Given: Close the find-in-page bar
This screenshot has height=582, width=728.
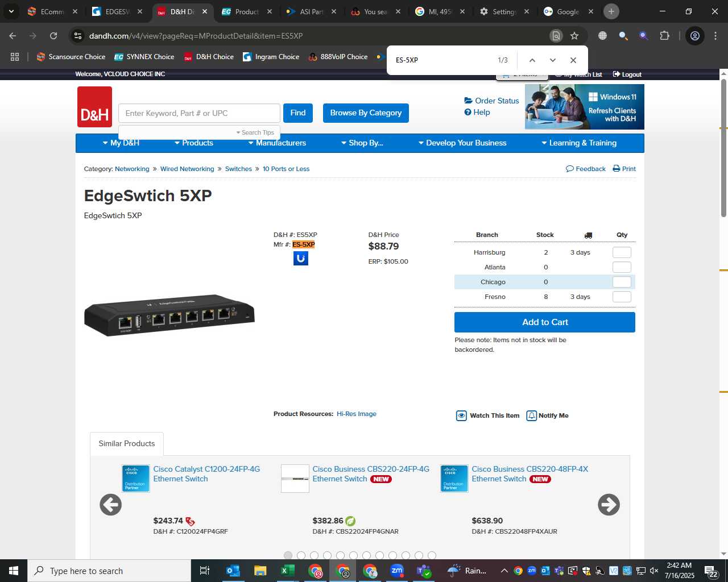Looking at the screenshot, I should pos(573,60).
